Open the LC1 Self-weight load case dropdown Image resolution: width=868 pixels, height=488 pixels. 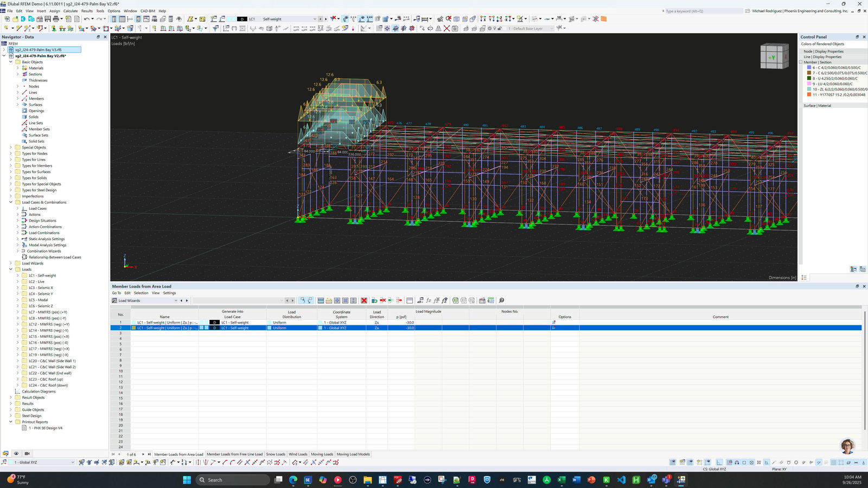[x=315, y=19]
